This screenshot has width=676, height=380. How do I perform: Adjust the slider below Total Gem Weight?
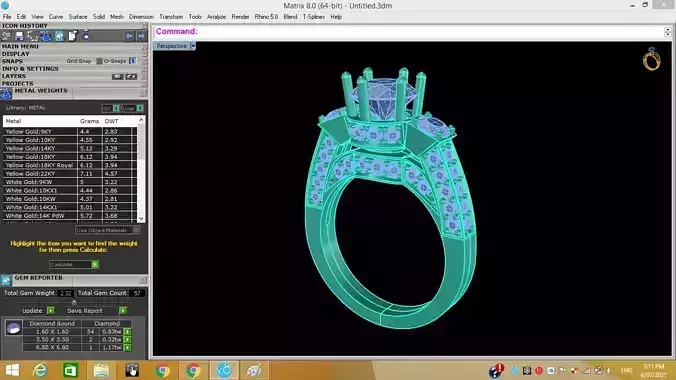click(74, 302)
